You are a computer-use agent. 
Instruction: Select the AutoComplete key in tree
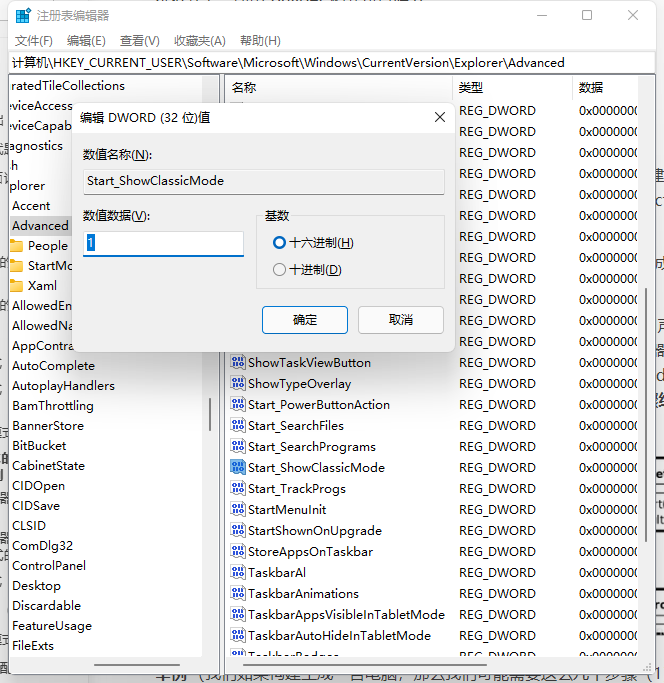tap(53, 366)
